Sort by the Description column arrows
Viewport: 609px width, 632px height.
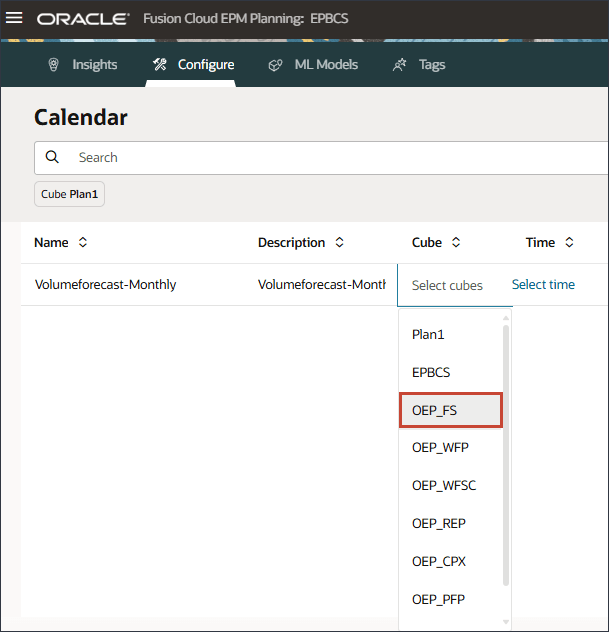339,242
